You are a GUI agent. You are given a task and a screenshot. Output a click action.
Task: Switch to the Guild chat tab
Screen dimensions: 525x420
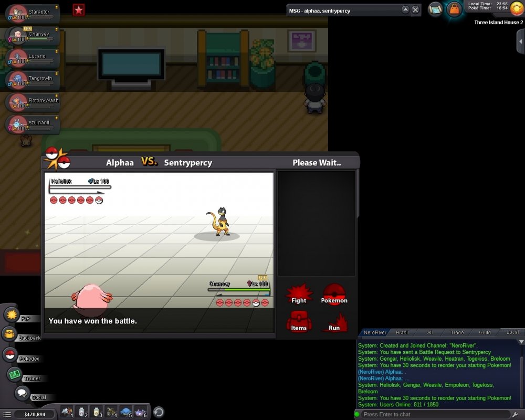[x=485, y=332]
